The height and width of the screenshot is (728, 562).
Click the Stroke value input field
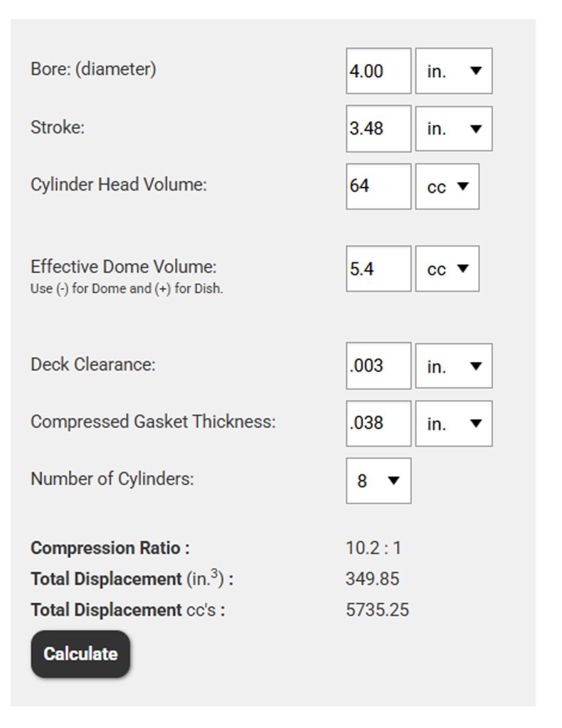(378, 129)
